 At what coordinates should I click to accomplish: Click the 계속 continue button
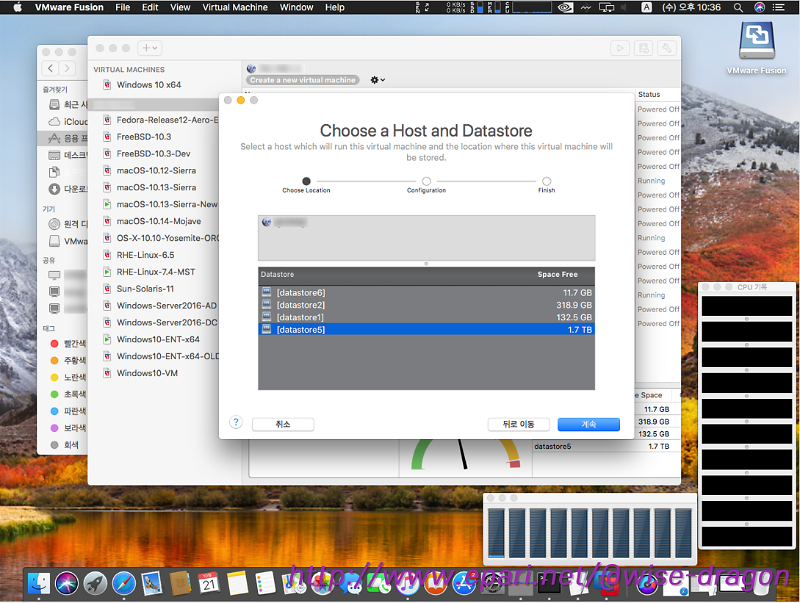(588, 424)
